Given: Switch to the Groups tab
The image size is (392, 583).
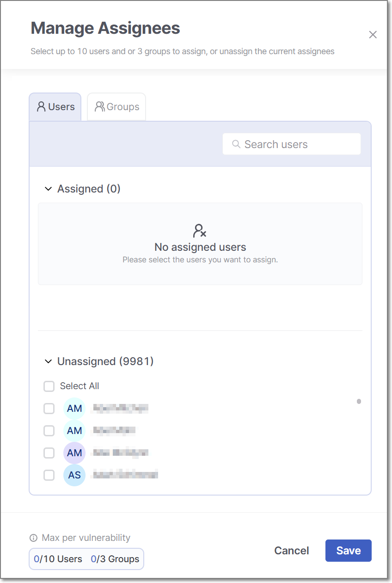Looking at the screenshot, I should pos(117,107).
